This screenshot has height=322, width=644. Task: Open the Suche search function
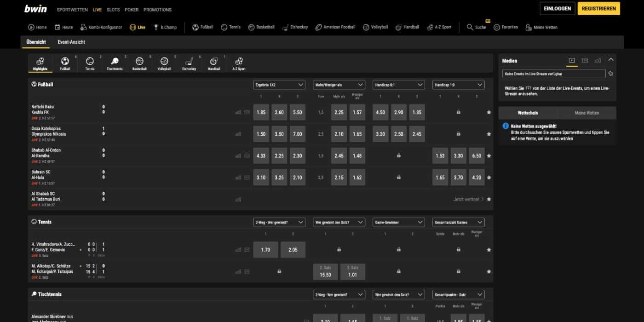[x=477, y=27]
